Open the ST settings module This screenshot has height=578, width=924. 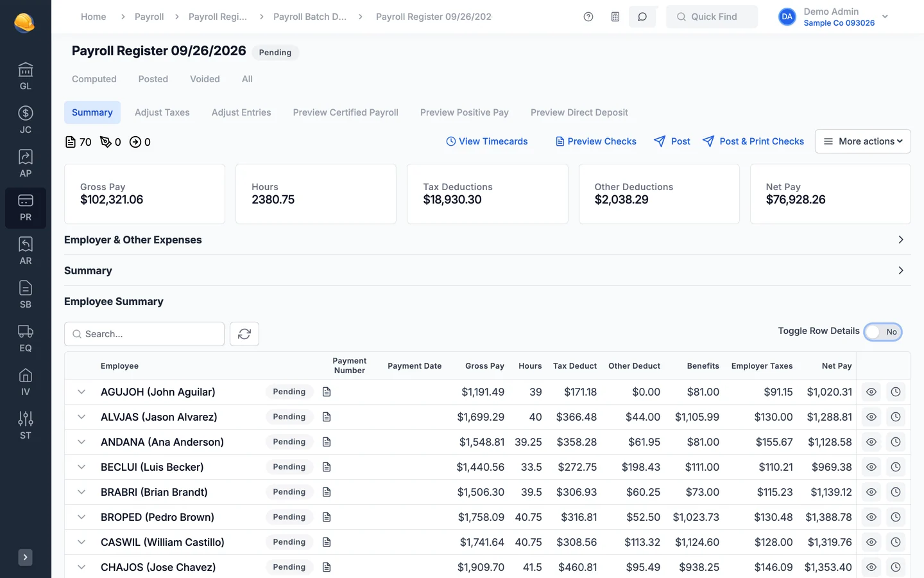[26, 426]
